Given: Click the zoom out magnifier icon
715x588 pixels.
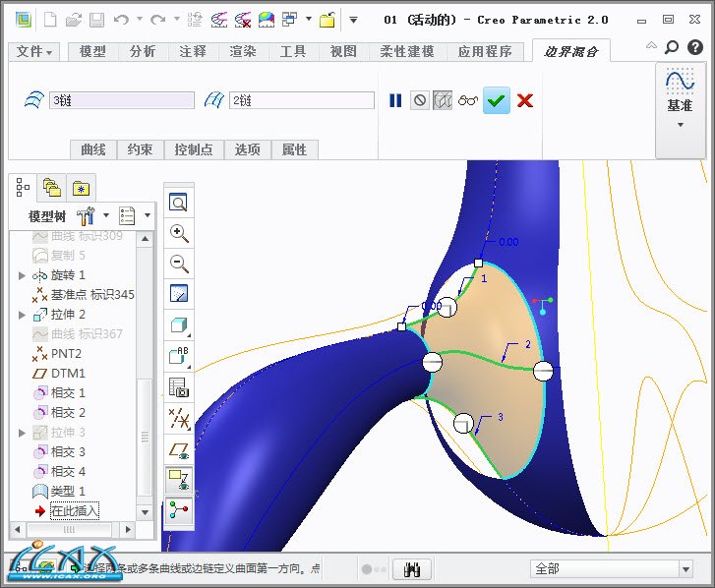Looking at the screenshot, I should click(179, 264).
